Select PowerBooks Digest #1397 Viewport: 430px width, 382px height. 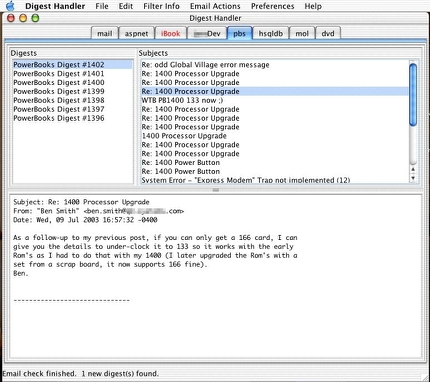pyautogui.click(x=72, y=109)
